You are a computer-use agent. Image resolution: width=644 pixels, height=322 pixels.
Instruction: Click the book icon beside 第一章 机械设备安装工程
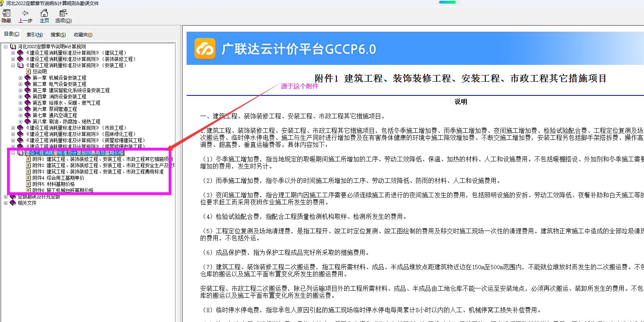pos(28,78)
